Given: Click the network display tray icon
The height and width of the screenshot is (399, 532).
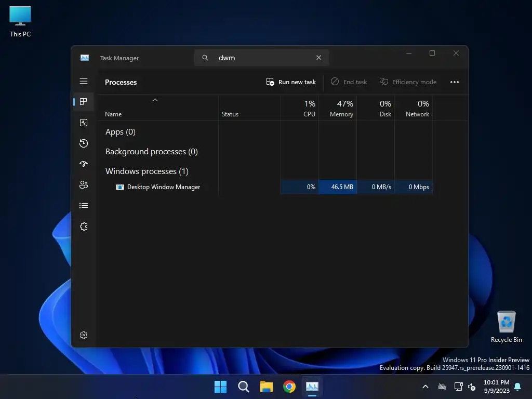Looking at the screenshot, I should click(x=458, y=387).
